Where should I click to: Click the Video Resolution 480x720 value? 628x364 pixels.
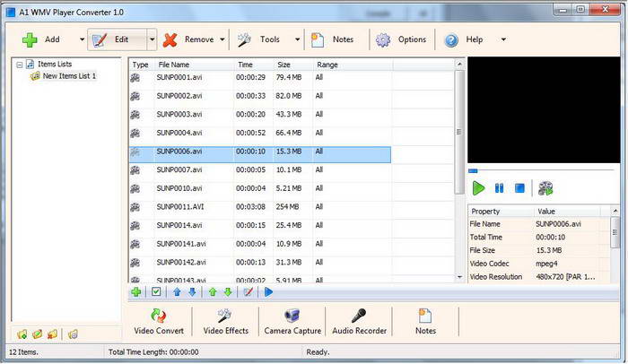[565, 277]
